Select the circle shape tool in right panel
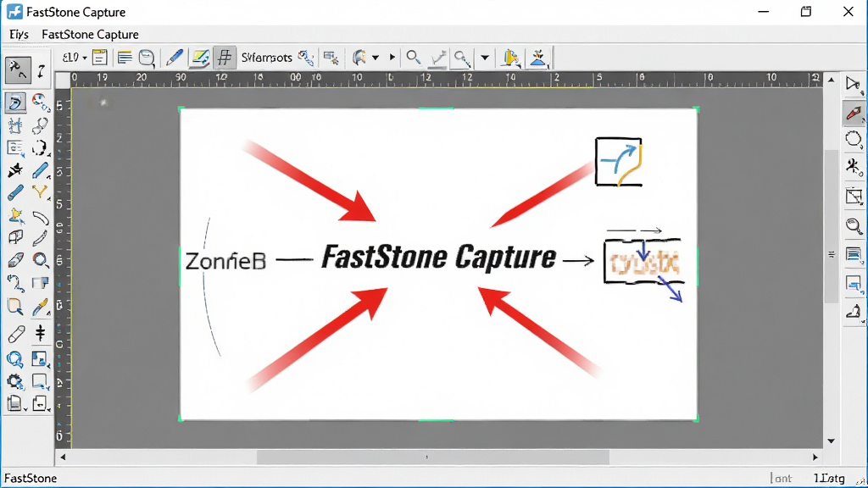The height and width of the screenshot is (488, 868). (854, 139)
